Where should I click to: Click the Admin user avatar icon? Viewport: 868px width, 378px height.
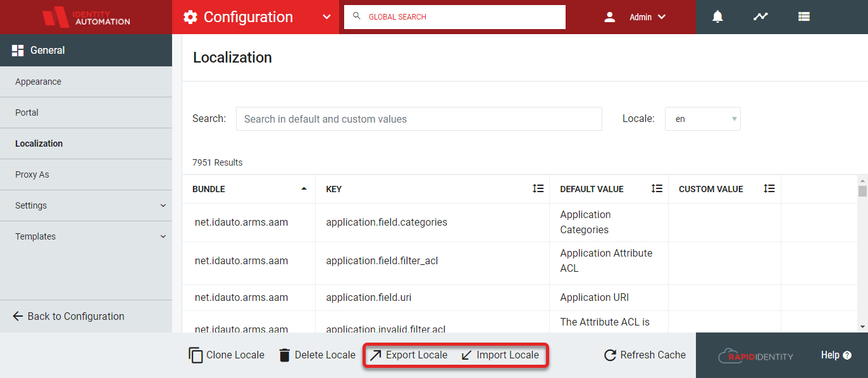coord(610,17)
